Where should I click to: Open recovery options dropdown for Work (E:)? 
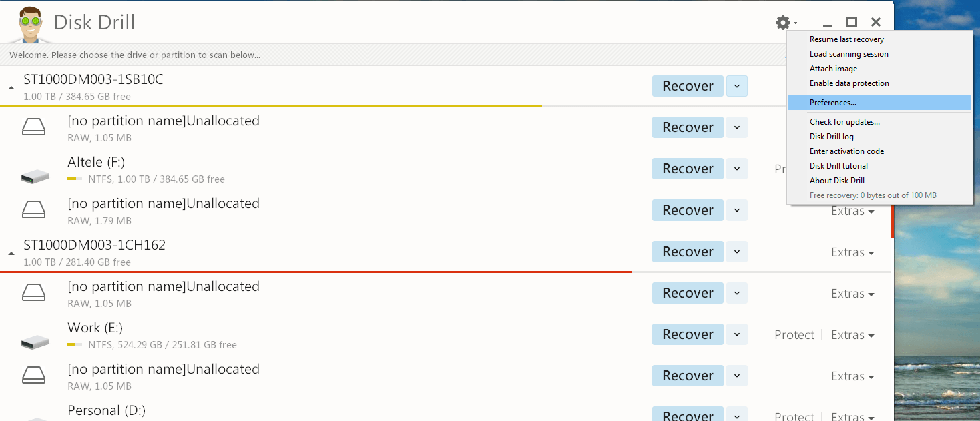[737, 334]
